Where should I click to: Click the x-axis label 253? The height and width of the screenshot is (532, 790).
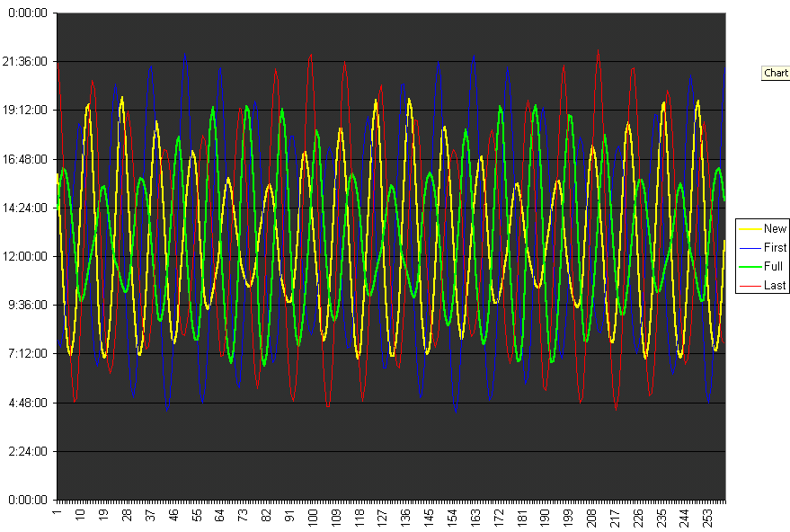pyautogui.click(x=708, y=518)
